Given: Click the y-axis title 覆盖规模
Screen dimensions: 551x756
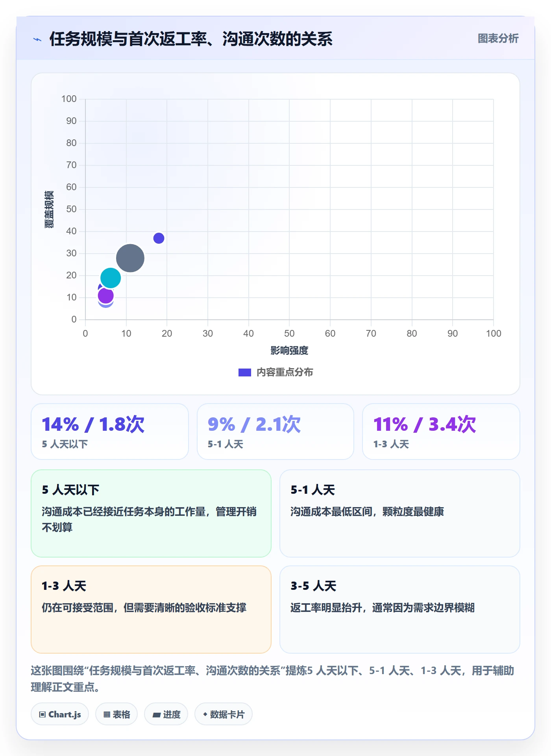Looking at the screenshot, I should click(49, 209).
